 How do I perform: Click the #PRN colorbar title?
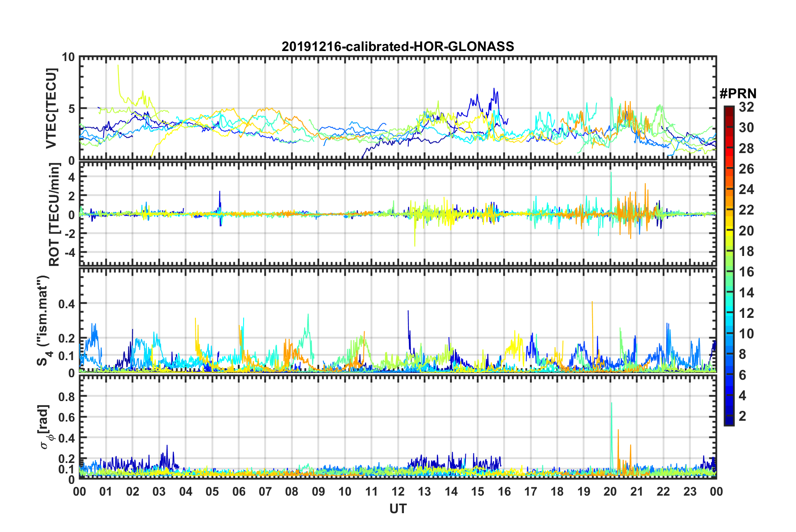point(738,93)
